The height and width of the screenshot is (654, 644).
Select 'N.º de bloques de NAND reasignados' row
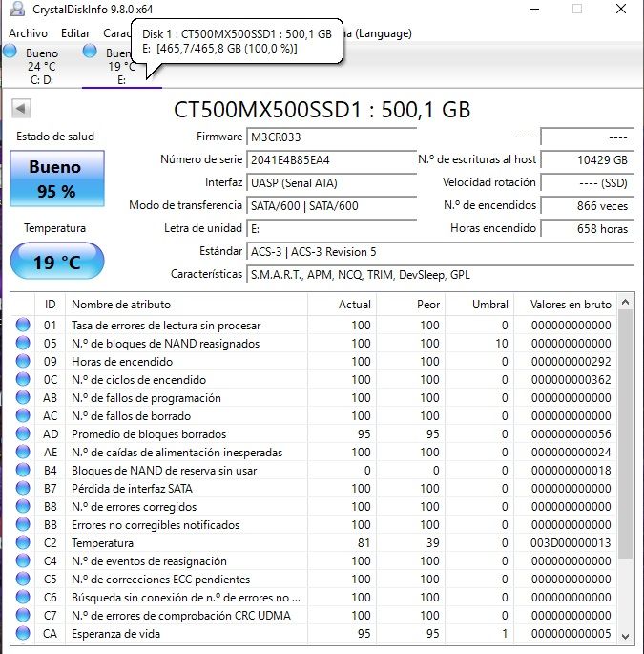(x=314, y=344)
